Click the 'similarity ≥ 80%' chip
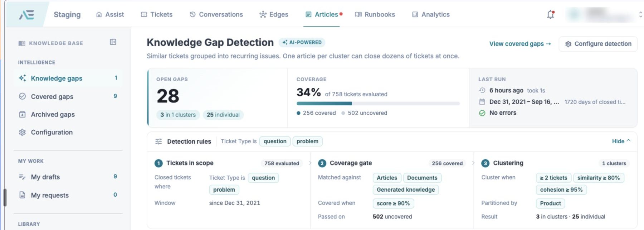This screenshot has width=644, height=230. click(599, 178)
